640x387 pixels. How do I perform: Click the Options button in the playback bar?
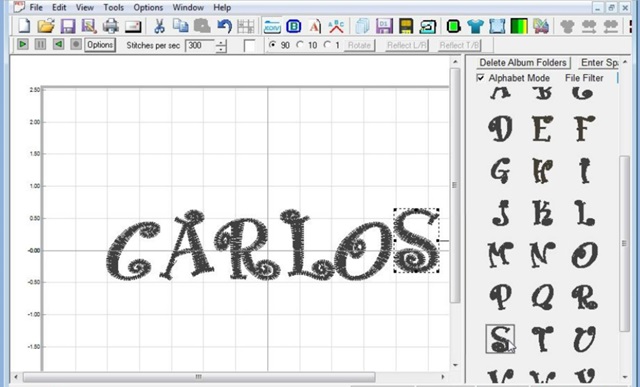100,44
